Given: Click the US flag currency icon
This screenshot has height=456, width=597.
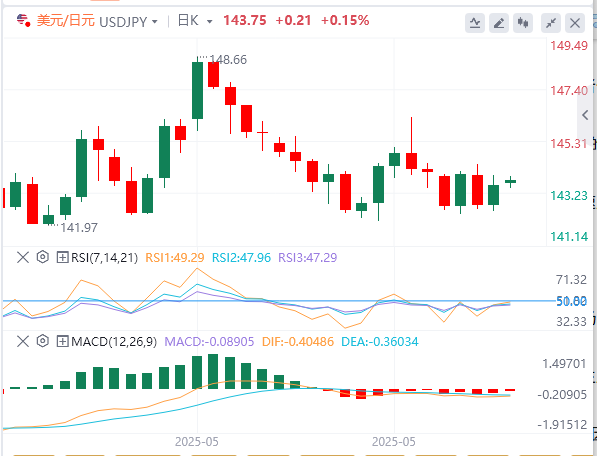Looking at the screenshot, I should tap(23, 20).
